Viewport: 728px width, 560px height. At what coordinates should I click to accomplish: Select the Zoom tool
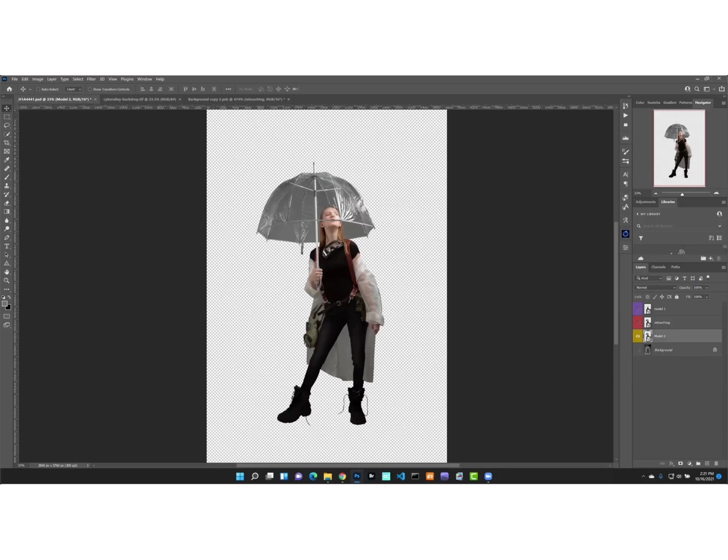pos(7,280)
